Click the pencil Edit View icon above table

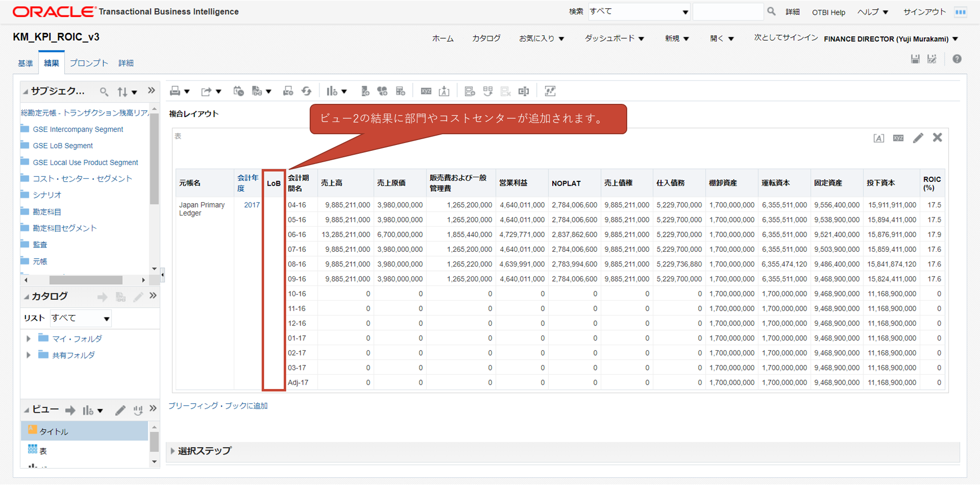click(918, 138)
